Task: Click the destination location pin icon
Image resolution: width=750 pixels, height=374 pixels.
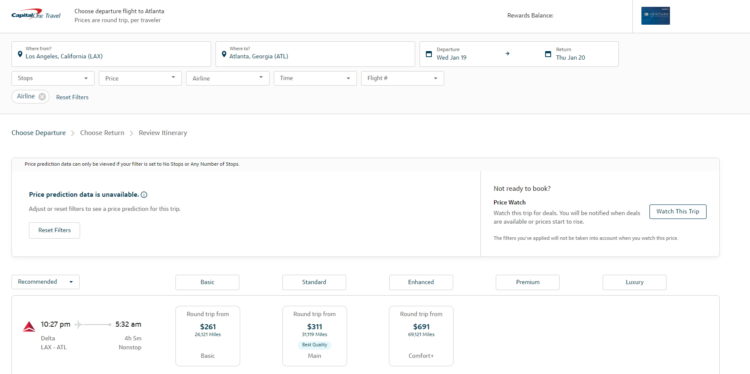Action: point(223,54)
